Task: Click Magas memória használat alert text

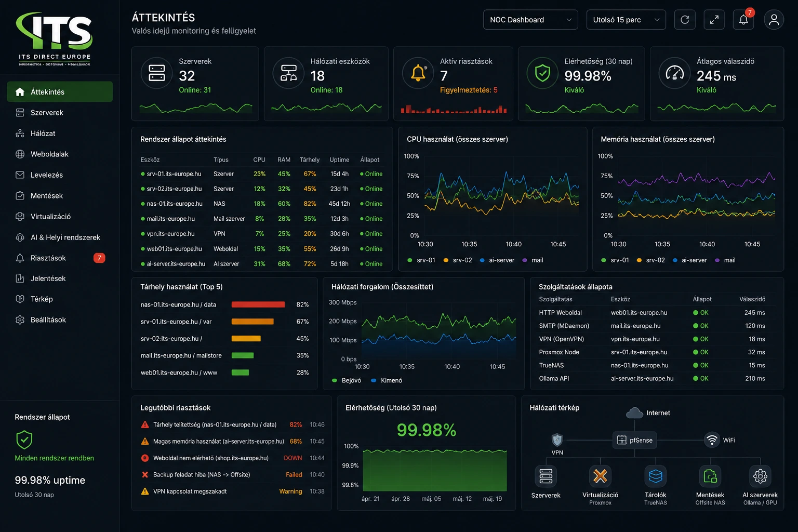Action: pyautogui.click(x=218, y=442)
